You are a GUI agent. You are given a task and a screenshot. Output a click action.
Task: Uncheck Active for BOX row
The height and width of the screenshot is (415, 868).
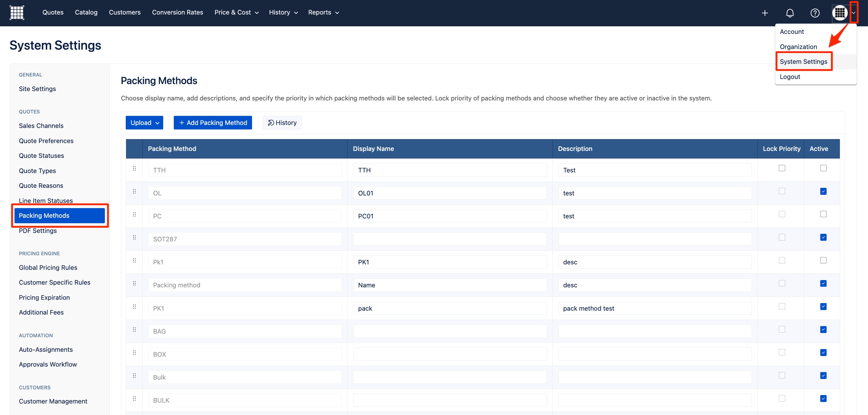coord(823,352)
